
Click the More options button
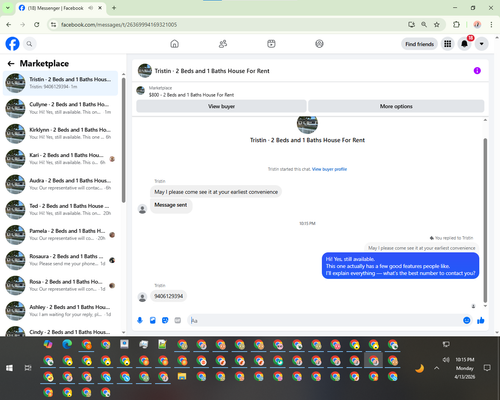(396, 106)
